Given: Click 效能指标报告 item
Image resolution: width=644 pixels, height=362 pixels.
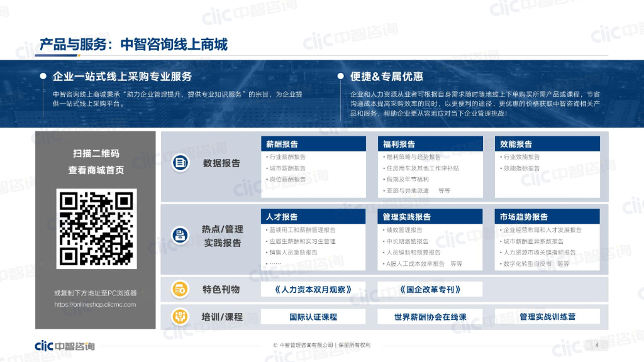Looking at the screenshot, I should [521, 168].
